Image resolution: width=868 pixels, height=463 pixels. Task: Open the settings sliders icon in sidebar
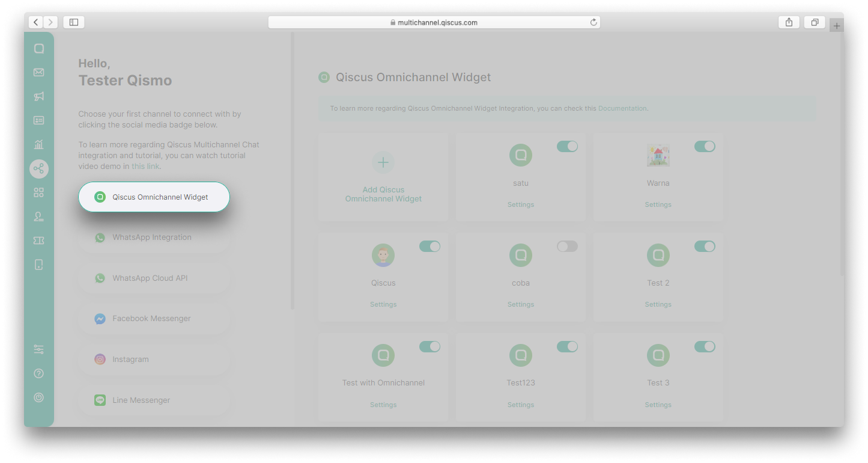click(39, 349)
